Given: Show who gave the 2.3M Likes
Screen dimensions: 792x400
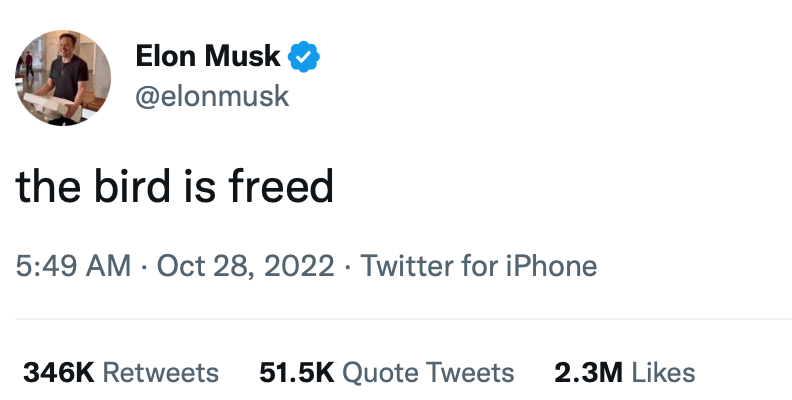Looking at the screenshot, I should click(625, 373).
